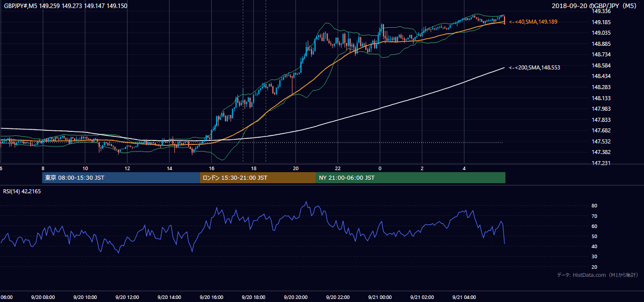This screenshot has height=302, width=644.
Task: Click the 9/20 22:00 date label
Action: click(338, 297)
